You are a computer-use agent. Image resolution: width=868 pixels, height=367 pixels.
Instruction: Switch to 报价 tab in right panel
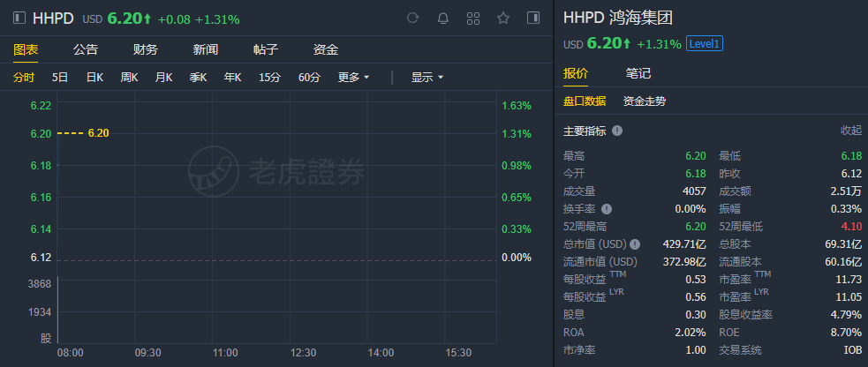pyautogui.click(x=576, y=73)
